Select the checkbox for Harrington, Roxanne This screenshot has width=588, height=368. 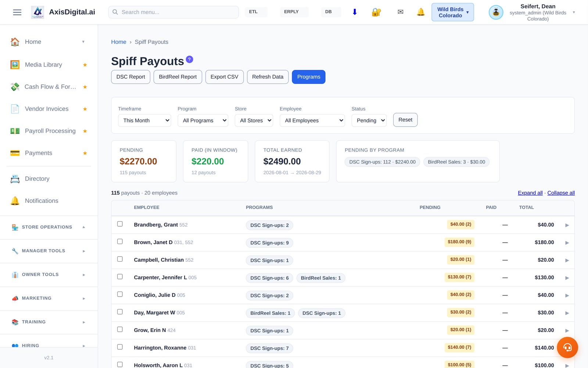[x=120, y=347]
